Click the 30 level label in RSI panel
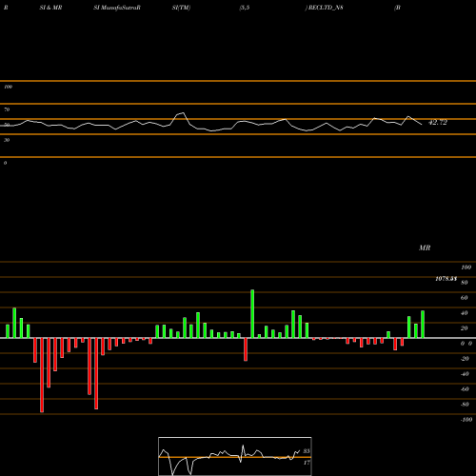This screenshot has width=476, height=476. (x=7, y=140)
